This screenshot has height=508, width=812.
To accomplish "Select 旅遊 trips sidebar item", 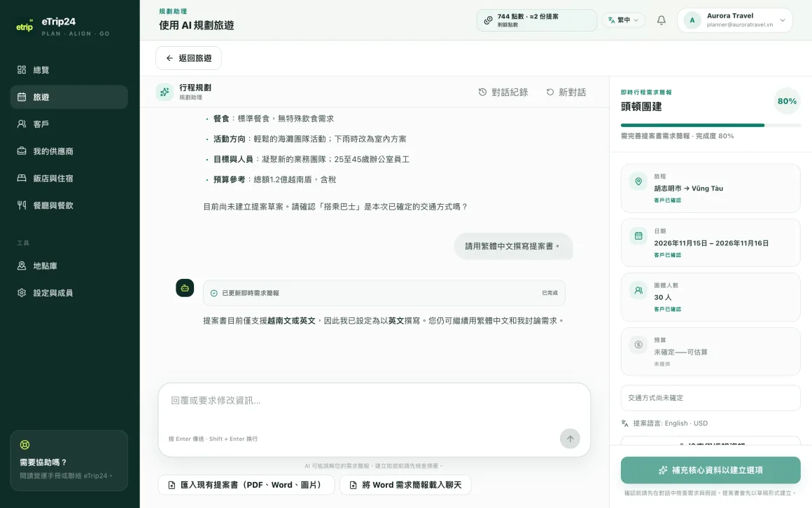I will [69, 97].
